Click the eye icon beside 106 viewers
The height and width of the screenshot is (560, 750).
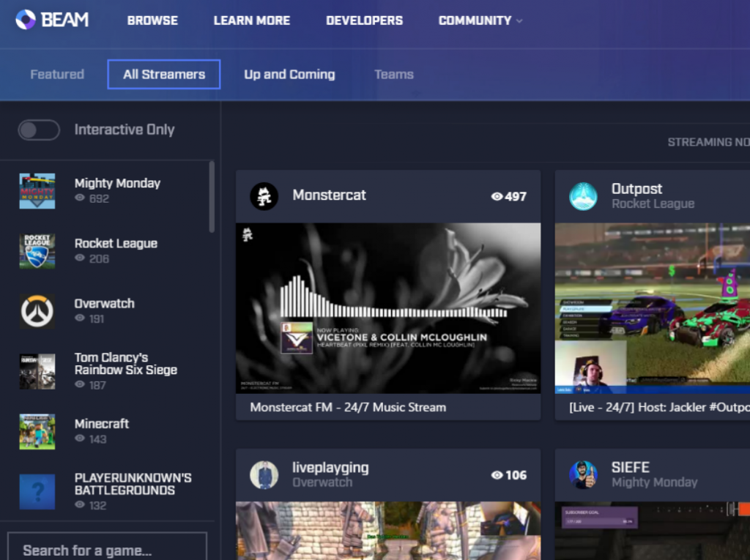pos(497,475)
